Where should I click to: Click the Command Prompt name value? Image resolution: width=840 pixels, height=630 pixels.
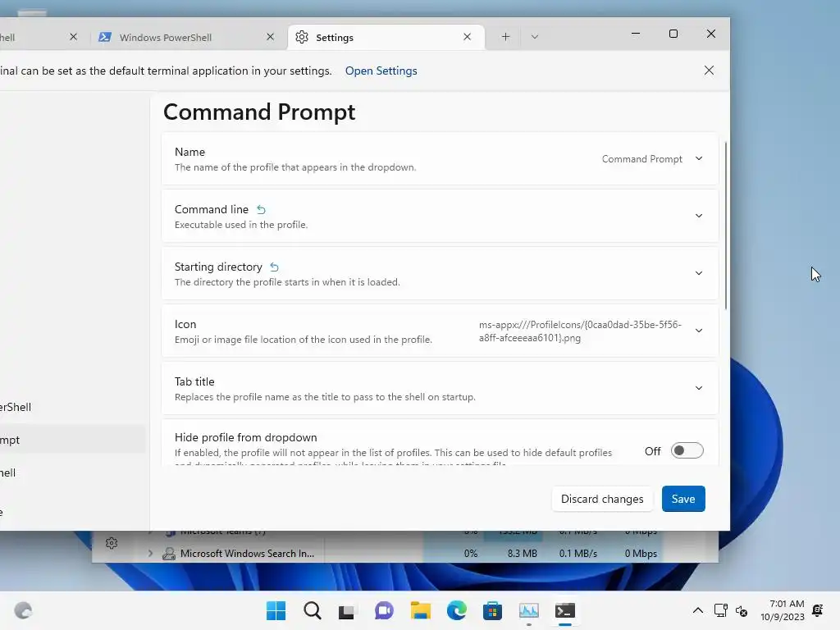click(641, 159)
